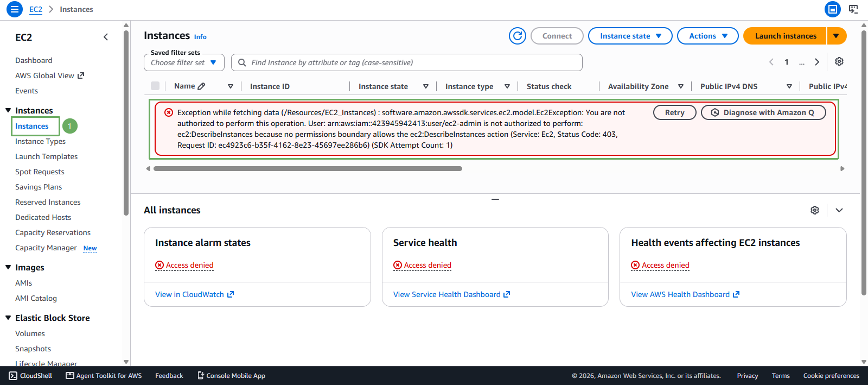
Task: Click the EC2 breadcrumb link
Action: click(x=36, y=9)
